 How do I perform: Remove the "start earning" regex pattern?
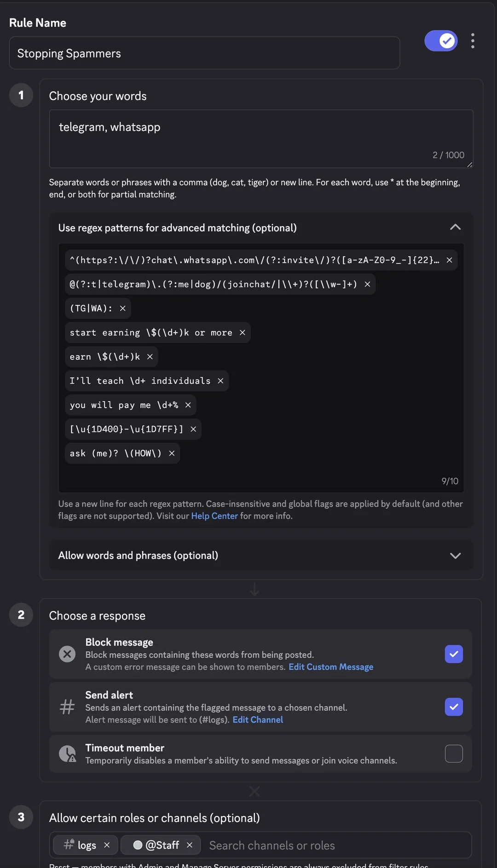tap(243, 332)
